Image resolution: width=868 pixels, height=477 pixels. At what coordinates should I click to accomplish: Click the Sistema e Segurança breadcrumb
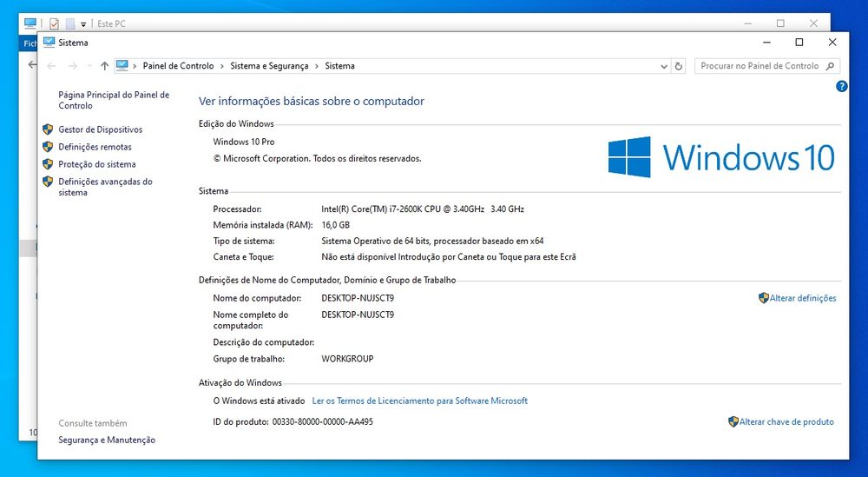[x=270, y=66]
